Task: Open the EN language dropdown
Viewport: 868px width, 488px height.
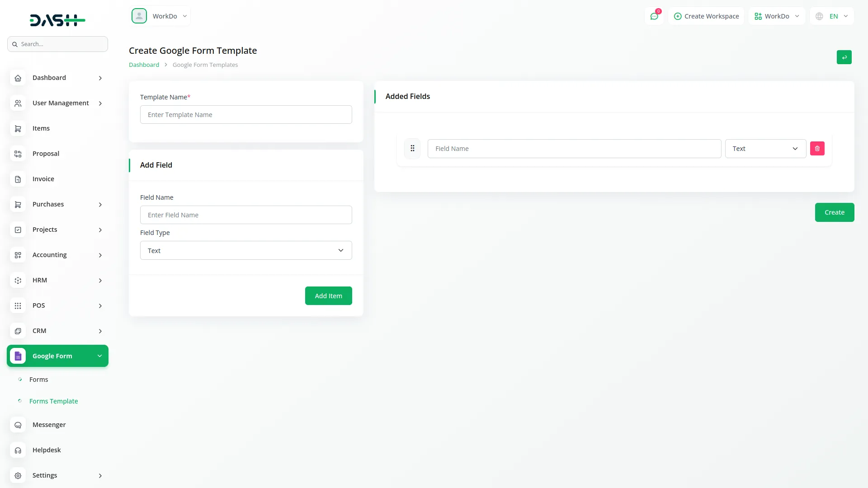Action: coord(831,16)
